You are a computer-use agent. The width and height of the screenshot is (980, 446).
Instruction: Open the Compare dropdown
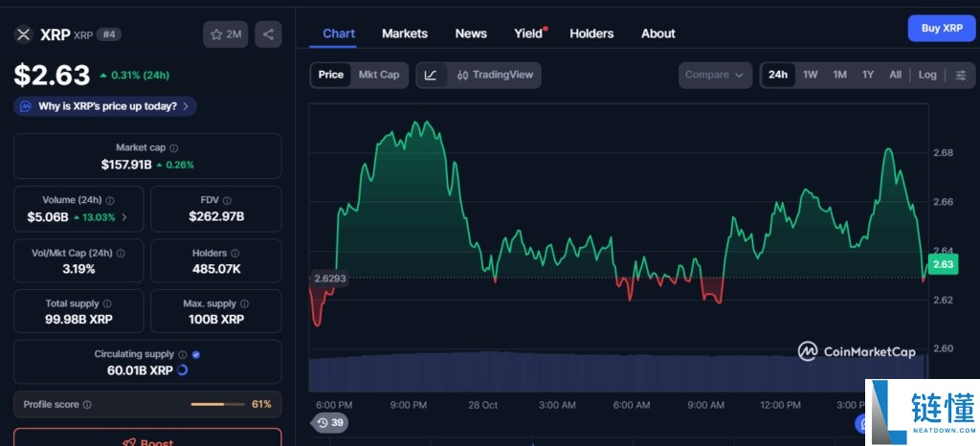715,75
